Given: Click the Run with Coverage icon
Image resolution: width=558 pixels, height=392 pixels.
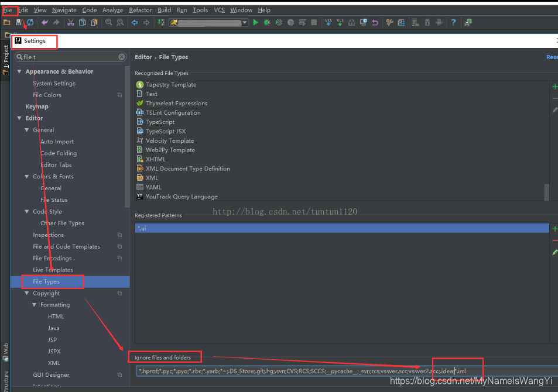Looking at the screenshot, I should coord(279,22).
